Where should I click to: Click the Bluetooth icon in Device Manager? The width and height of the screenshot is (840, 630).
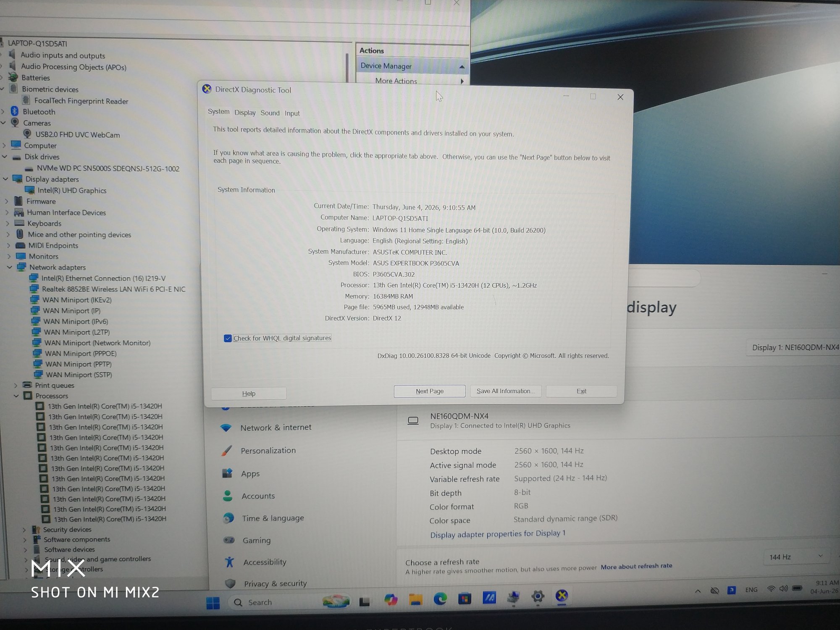(15, 111)
